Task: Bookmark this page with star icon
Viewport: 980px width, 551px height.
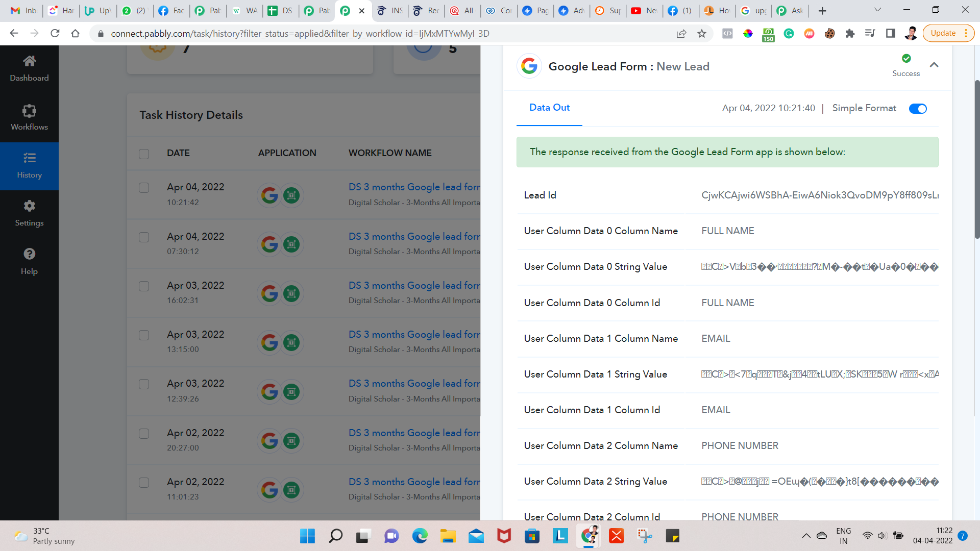Action: click(702, 34)
